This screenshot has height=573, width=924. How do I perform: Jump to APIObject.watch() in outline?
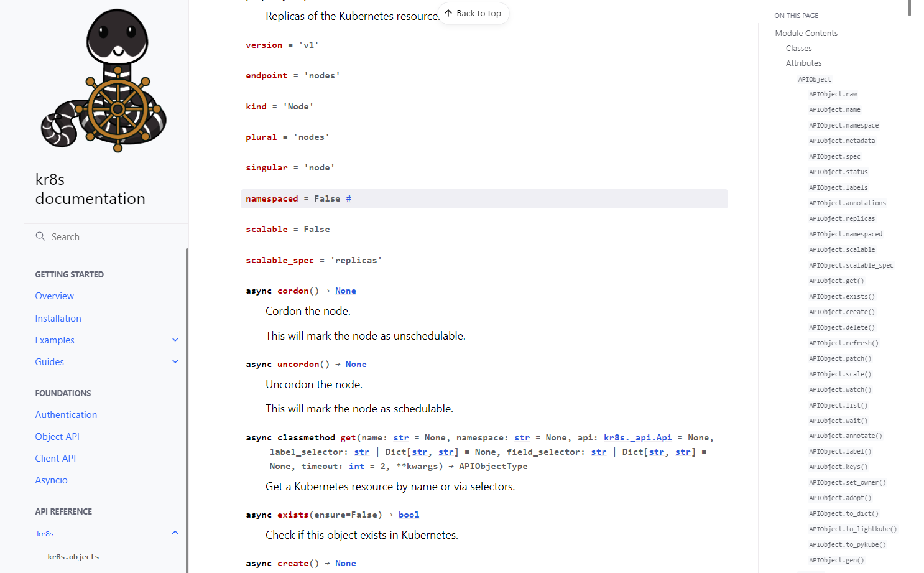840,390
